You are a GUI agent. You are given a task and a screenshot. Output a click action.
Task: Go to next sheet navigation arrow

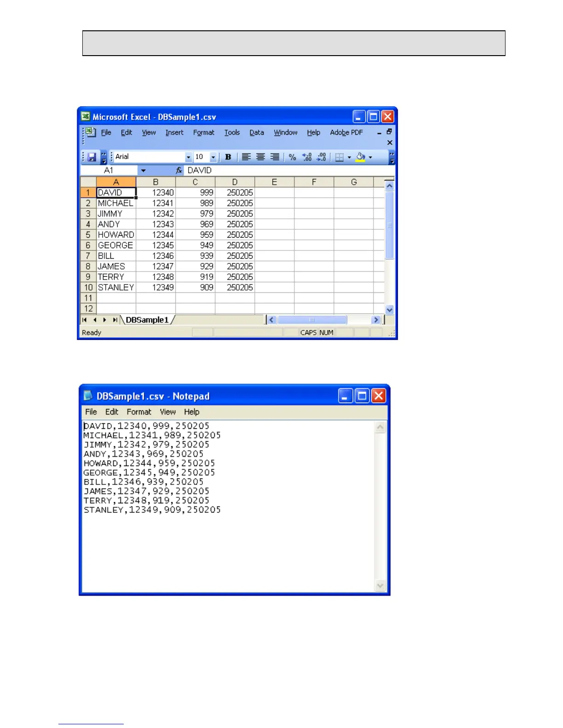click(105, 320)
